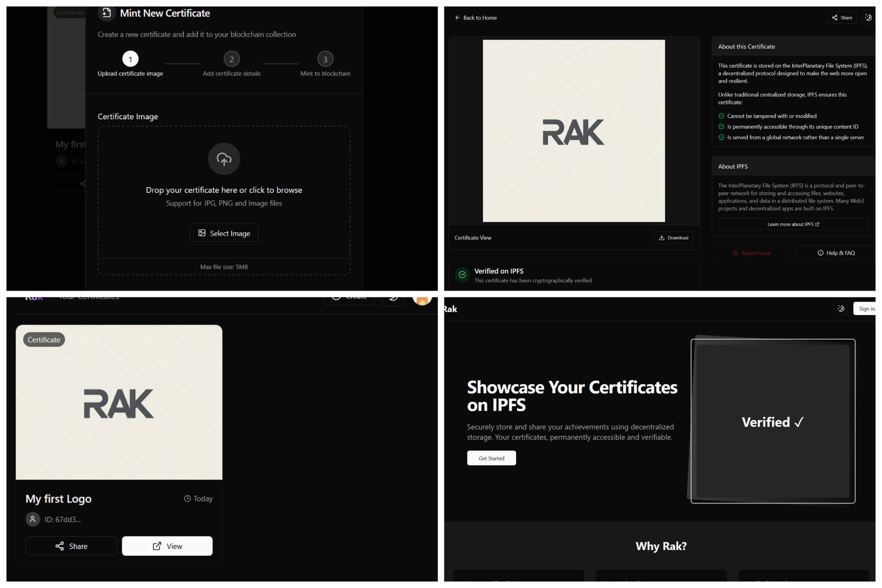Click step 1 Upload certificate image circle

[130, 59]
